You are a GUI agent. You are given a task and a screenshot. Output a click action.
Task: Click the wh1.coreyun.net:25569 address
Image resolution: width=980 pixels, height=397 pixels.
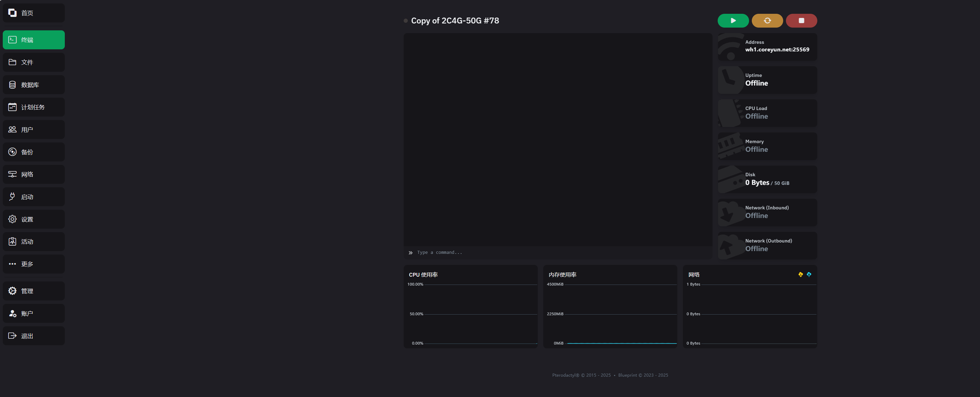pos(777,49)
